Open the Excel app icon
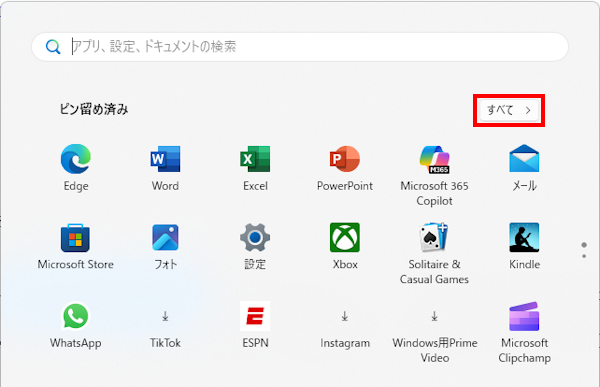 coord(255,159)
